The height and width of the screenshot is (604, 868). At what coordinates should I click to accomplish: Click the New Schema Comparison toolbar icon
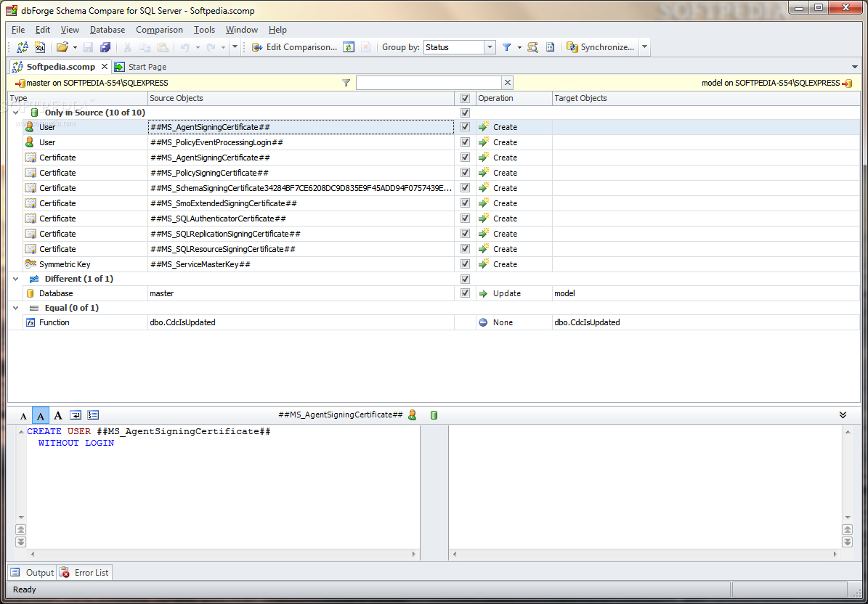pos(23,47)
